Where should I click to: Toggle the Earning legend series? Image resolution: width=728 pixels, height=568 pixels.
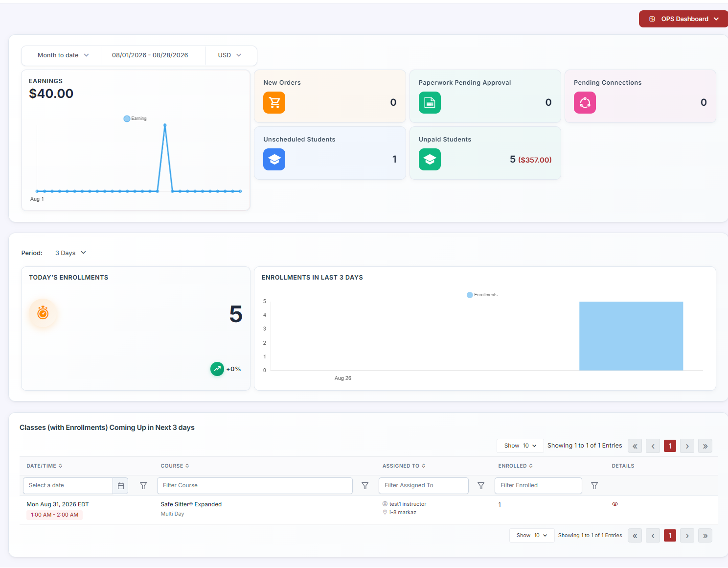135,118
